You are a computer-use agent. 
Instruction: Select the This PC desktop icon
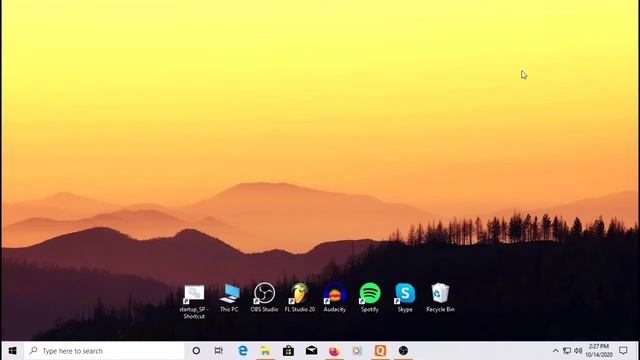click(229, 298)
